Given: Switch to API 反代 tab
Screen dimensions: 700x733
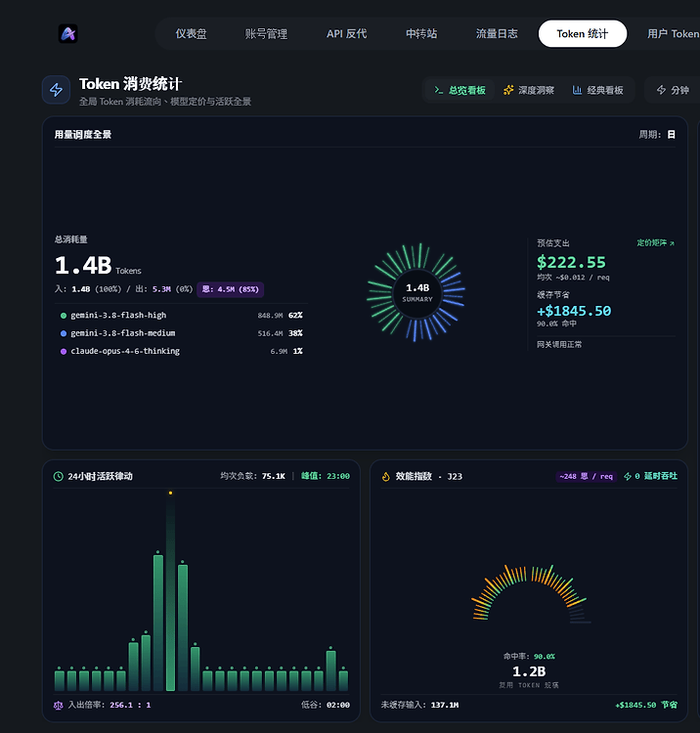Looking at the screenshot, I should 346,33.
